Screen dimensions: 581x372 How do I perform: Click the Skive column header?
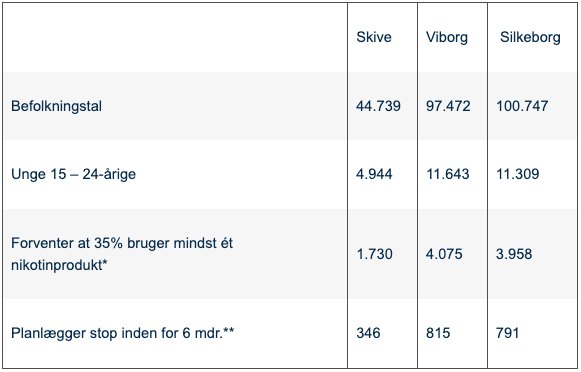374,37
